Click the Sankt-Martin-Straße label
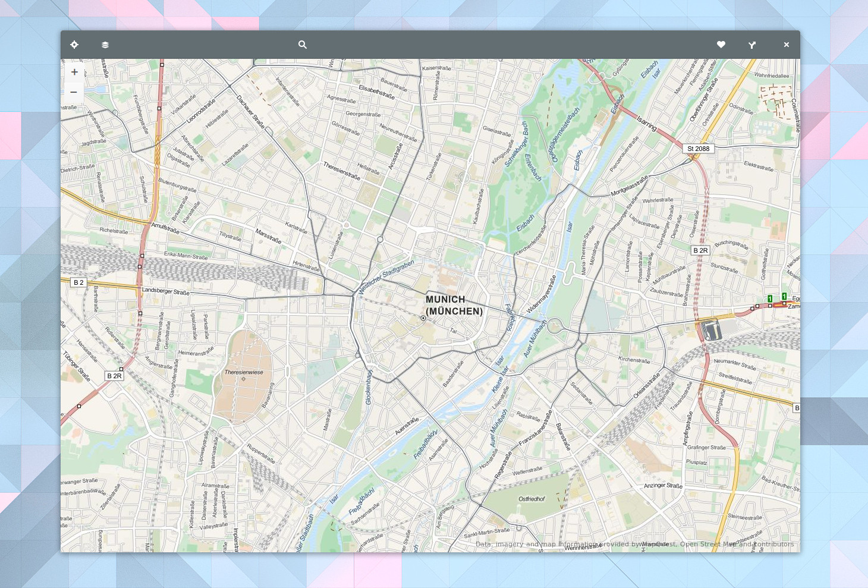The width and height of the screenshot is (868, 588). coord(487,533)
